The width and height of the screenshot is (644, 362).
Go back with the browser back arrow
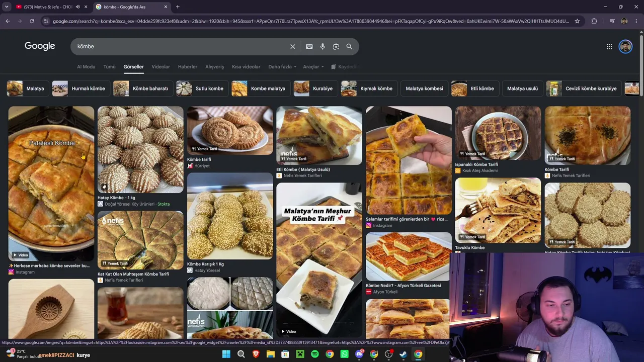8,21
